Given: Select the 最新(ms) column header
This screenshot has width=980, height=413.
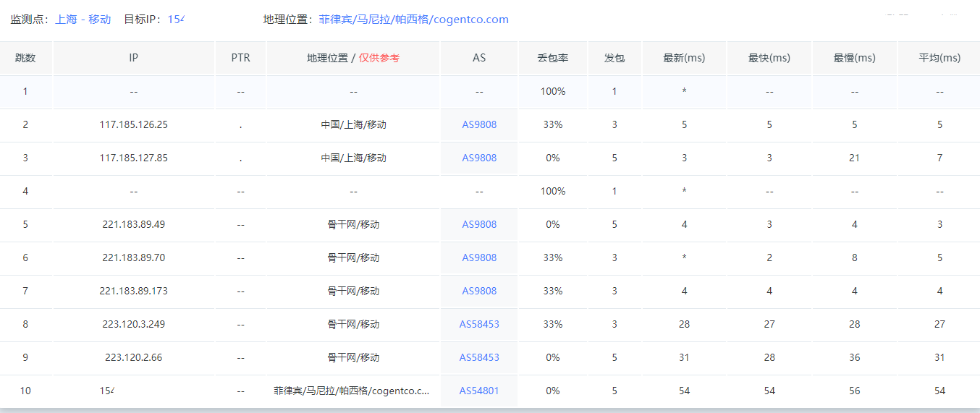Looking at the screenshot, I should click(x=684, y=58).
